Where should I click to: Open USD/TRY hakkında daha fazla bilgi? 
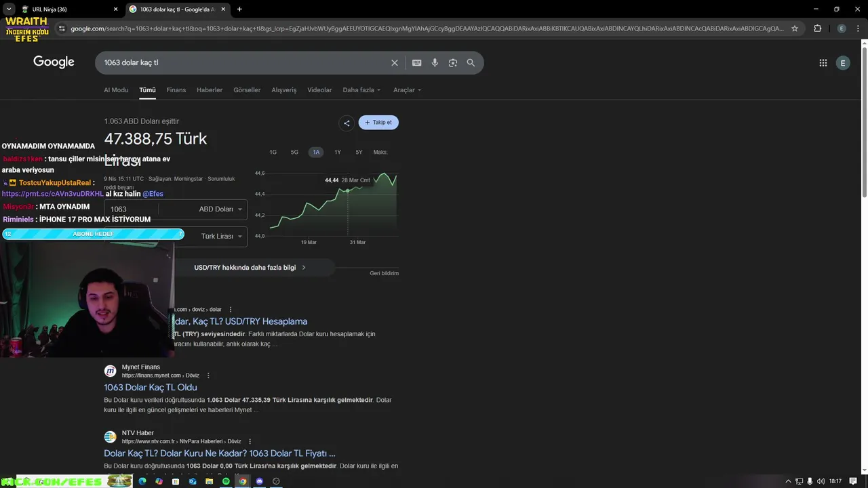tap(250, 268)
